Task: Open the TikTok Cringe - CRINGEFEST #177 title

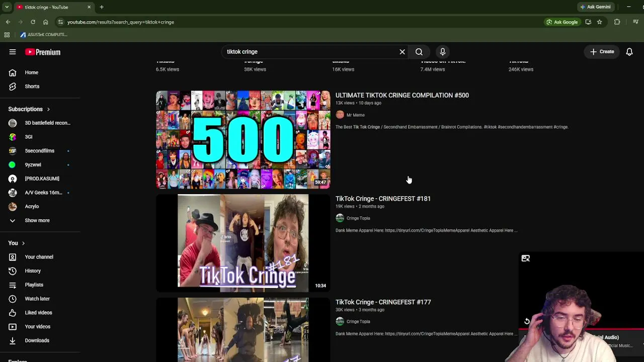Action: (383, 302)
